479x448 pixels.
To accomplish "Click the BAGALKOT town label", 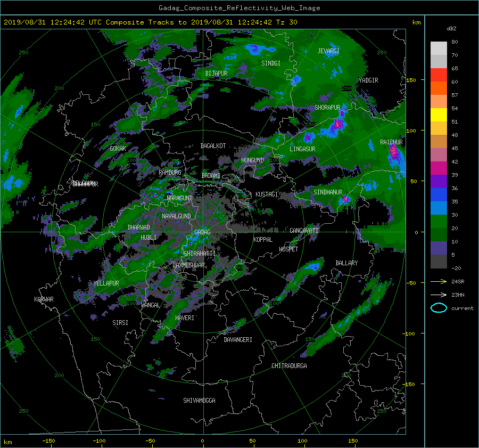I will (213, 146).
